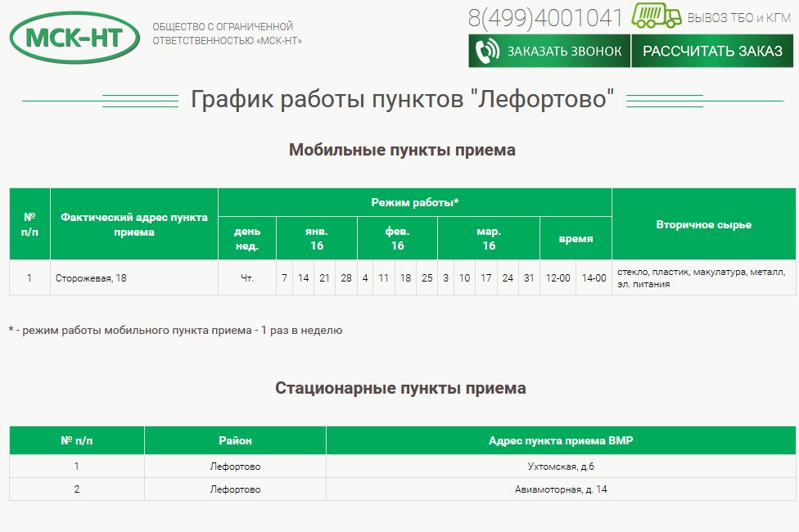Click the company name text ОБЩЕСТВО С ОГРАНИЧЕННОЙ ОТВЕТСТВЕННОСТЬЮ

tap(227, 34)
